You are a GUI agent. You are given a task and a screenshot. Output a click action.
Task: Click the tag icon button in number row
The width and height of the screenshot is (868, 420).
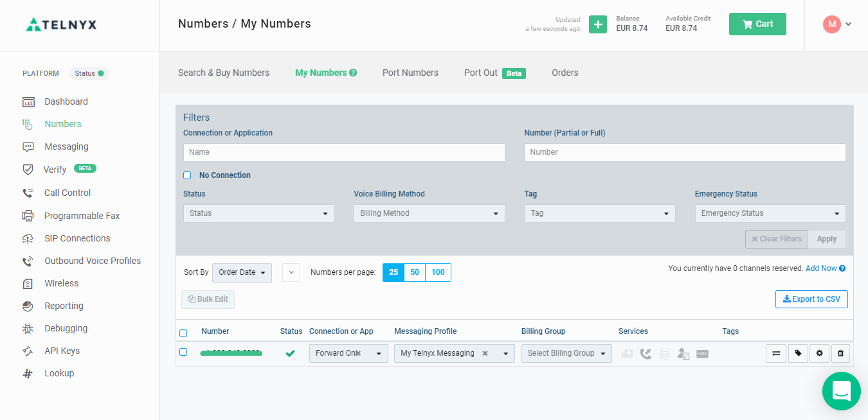point(798,353)
